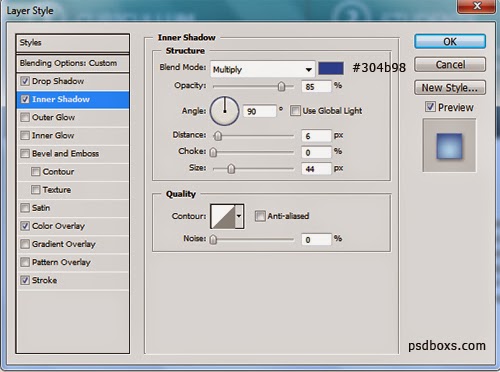Viewport: 500px width, 372px height.
Task: Select the Contour sub-effect label
Action: pos(58,172)
